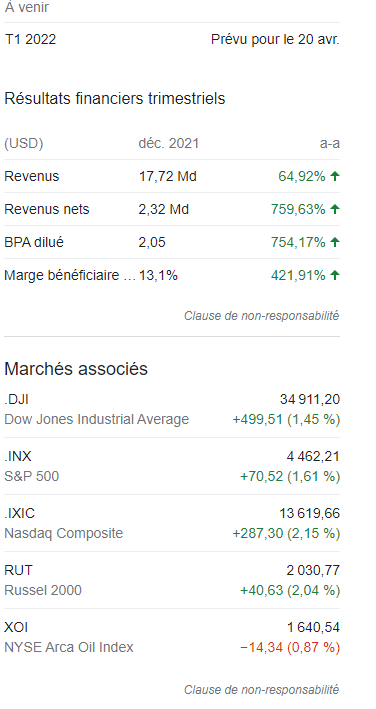Viewport: 376px width, 709px height.
Task: Click the Revenus nets row label
Action: tap(47, 209)
